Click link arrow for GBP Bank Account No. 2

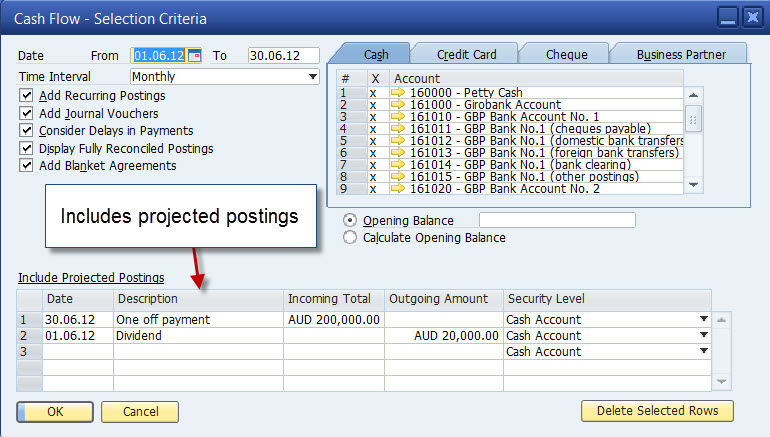tap(398, 188)
